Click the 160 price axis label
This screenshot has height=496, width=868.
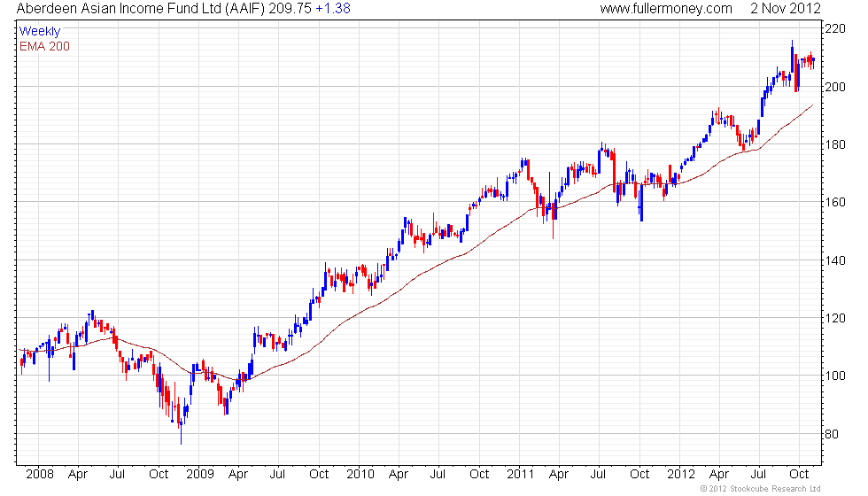pos(835,202)
